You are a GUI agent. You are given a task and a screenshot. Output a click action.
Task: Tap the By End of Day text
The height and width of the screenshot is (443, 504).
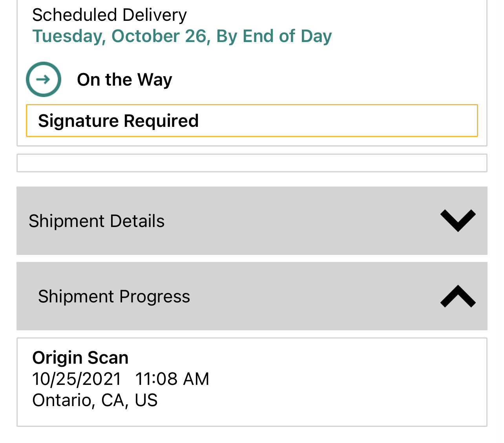(x=274, y=36)
